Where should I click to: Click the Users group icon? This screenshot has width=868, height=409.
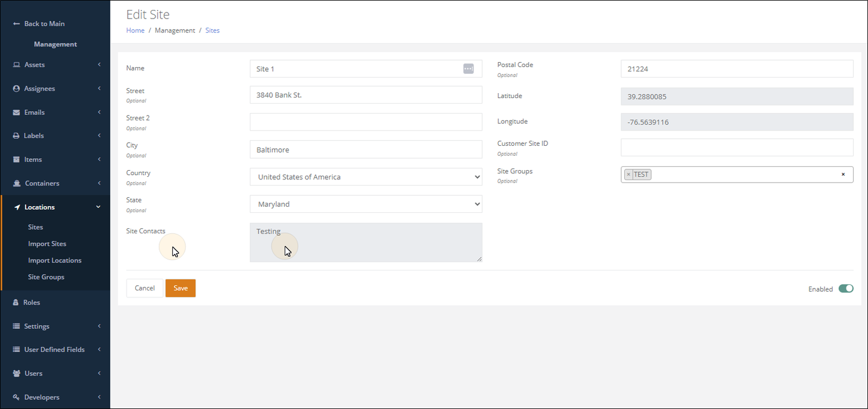click(17, 374)
